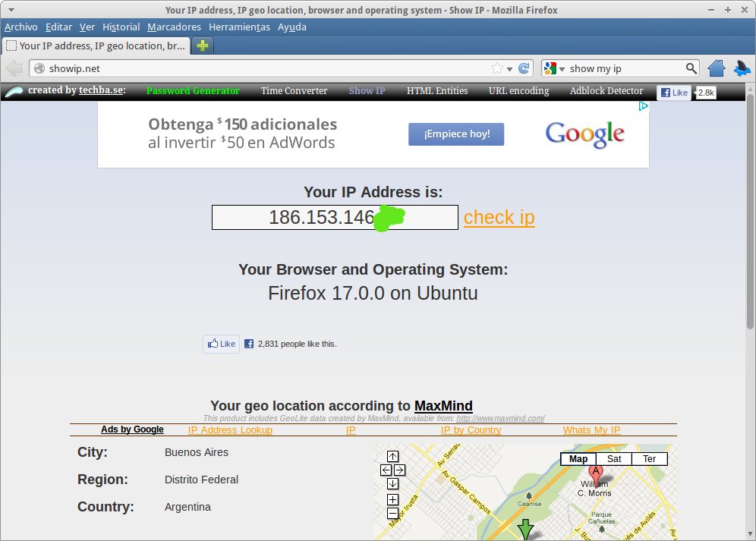Pan the map down with arrow
This screenshot has width=756, height=541.
[393, 483]
